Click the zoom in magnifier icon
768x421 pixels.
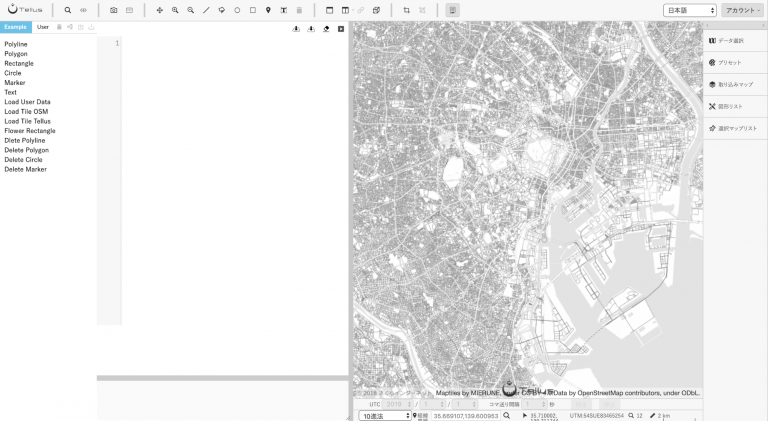(x=175, y=10)
